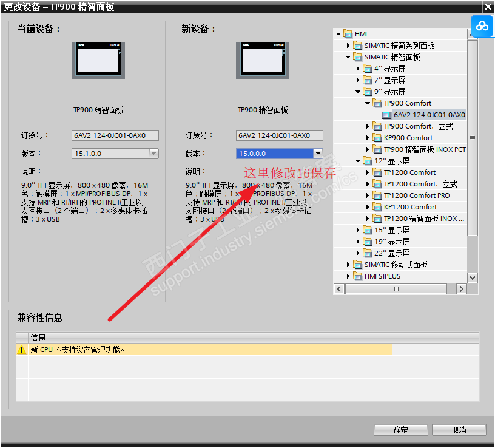The image size is (495, 448).
Task: Click the tree's horizontal scrollbar thumb
Action: [x=396, y=289]
